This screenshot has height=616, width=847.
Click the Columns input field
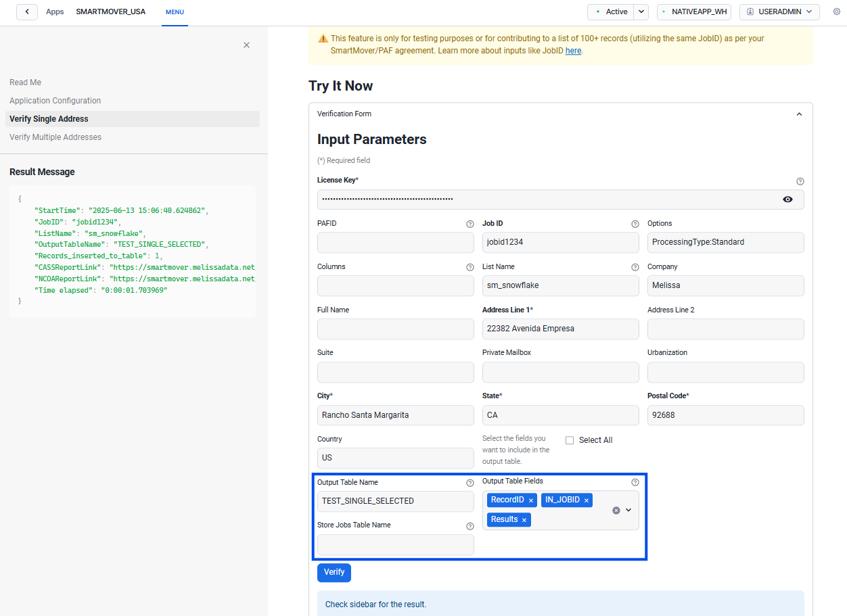point(396,285)
